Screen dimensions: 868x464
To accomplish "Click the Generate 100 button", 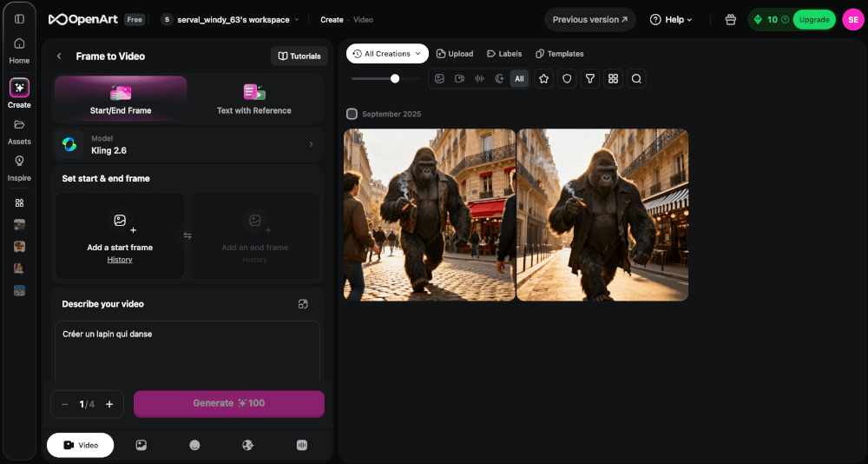I will point(229,403).
